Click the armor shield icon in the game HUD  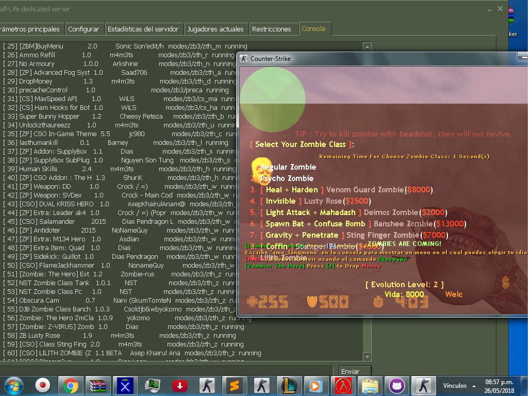(312, 301)
